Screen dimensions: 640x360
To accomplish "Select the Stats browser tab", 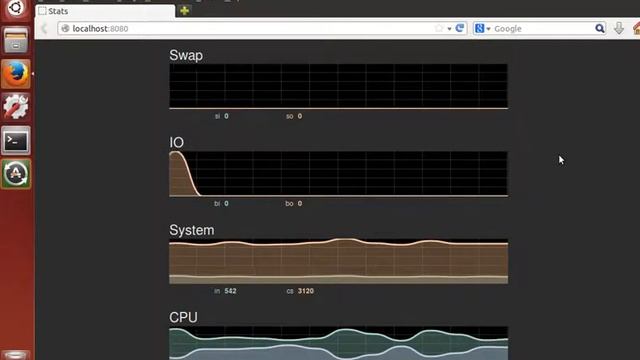I will pyautogui.click(x=105, y=11).
